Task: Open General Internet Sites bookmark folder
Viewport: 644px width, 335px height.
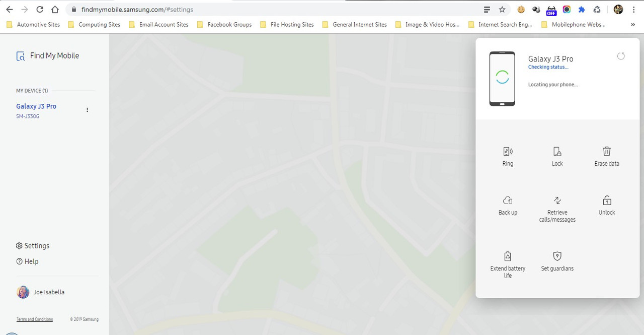Action: coord(355,24)
